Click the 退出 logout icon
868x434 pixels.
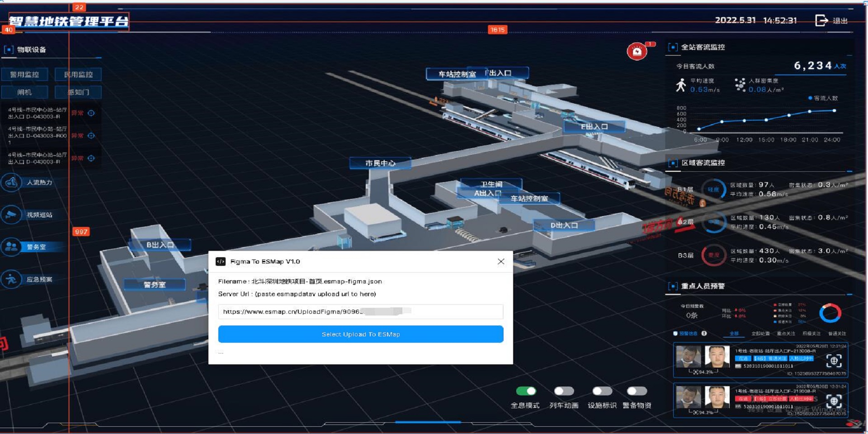pyautogui.click(x=821, y=20)
